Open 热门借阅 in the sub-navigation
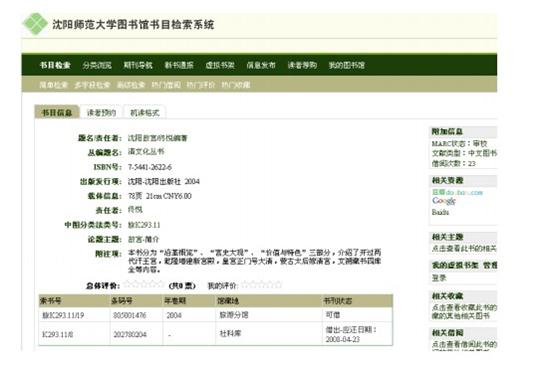 pyautogui.click(x=166, y=85)
